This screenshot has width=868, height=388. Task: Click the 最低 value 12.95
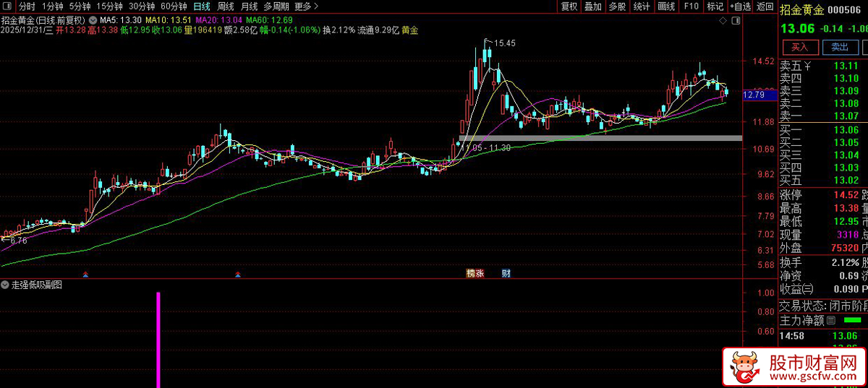pos(845,221)
